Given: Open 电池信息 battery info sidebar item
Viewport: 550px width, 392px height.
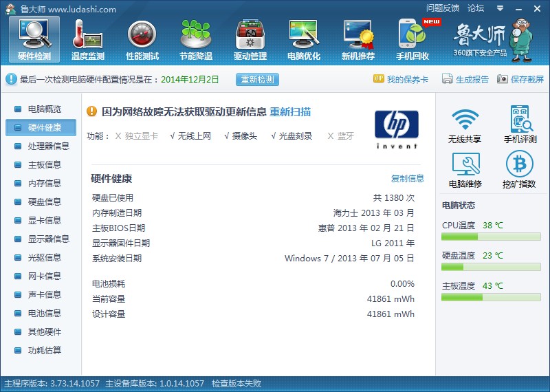Looking at the screenshot, I should 44,313.
